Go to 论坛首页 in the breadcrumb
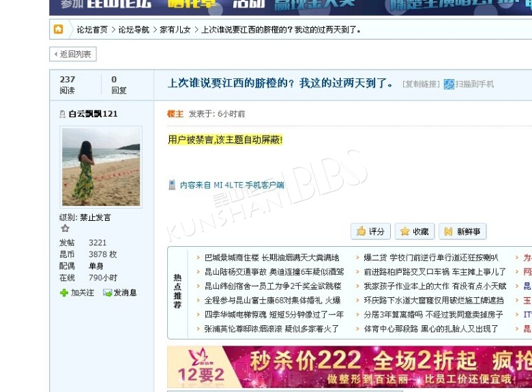 [92, 30]
